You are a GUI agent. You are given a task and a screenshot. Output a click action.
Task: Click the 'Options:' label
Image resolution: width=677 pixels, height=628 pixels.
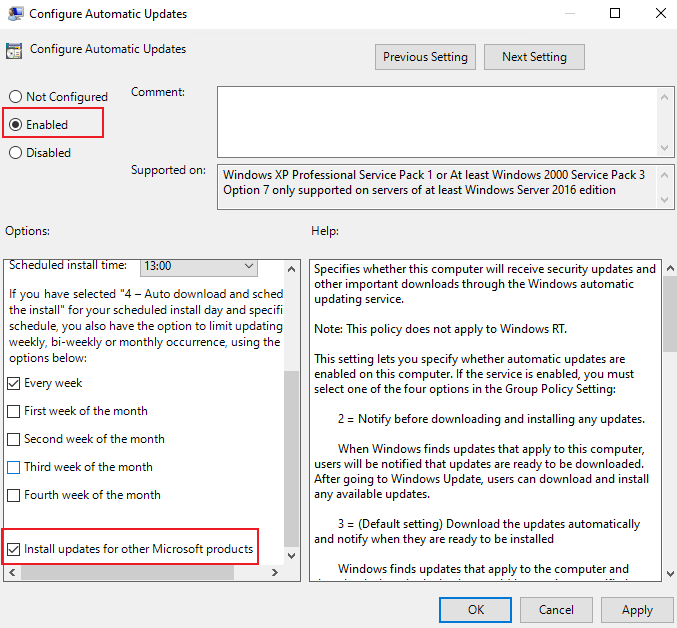click(27, 231)
